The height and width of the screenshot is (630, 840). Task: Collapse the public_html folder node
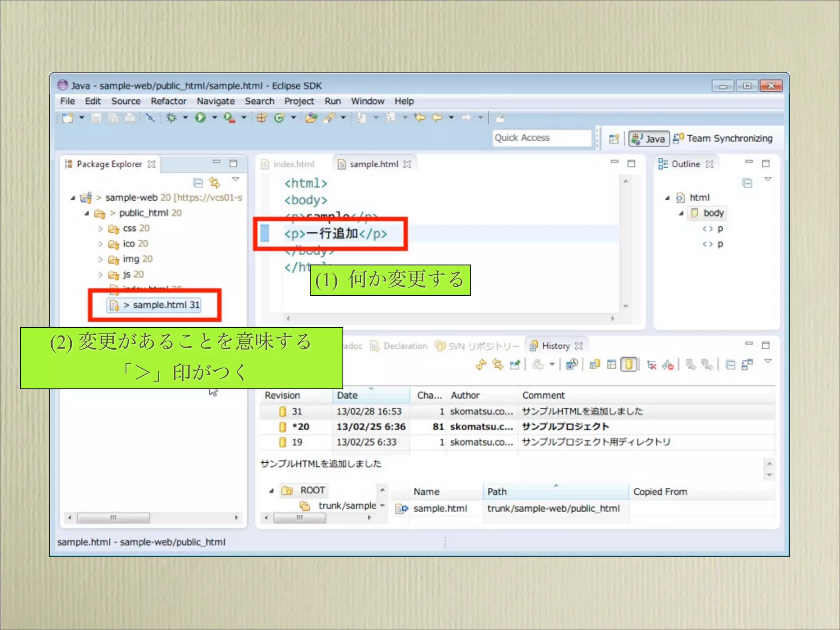(x=87, y=213)
